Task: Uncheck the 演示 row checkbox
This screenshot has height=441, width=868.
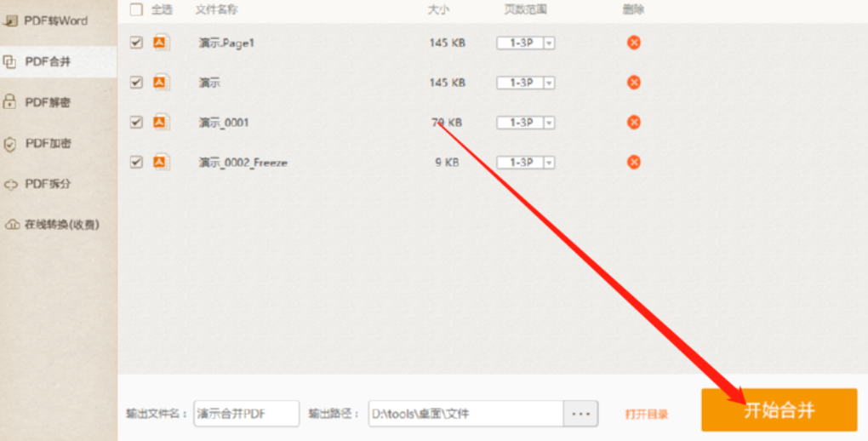Action: click(136, 83)
